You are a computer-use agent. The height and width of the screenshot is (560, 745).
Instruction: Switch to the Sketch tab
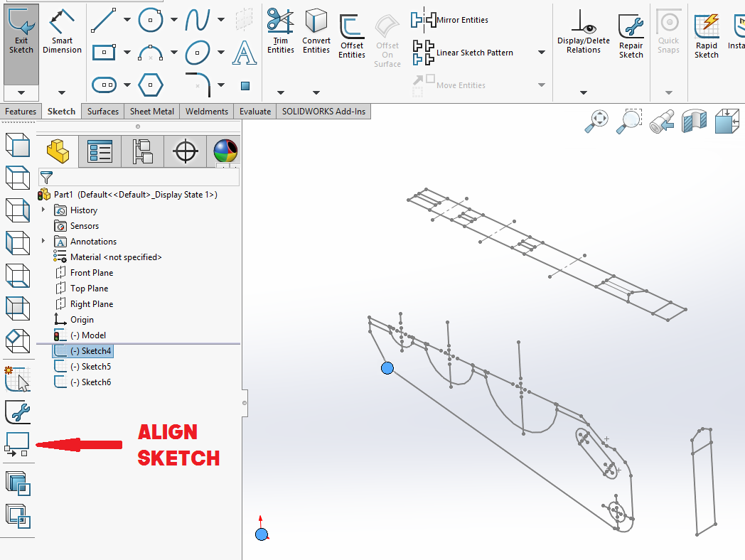61,111
